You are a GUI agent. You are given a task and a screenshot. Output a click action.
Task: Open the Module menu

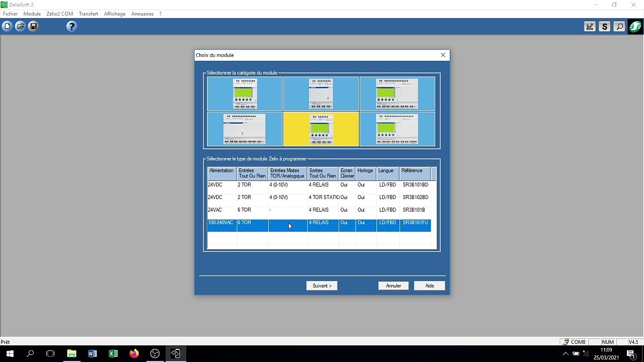(x=32, y=14)
